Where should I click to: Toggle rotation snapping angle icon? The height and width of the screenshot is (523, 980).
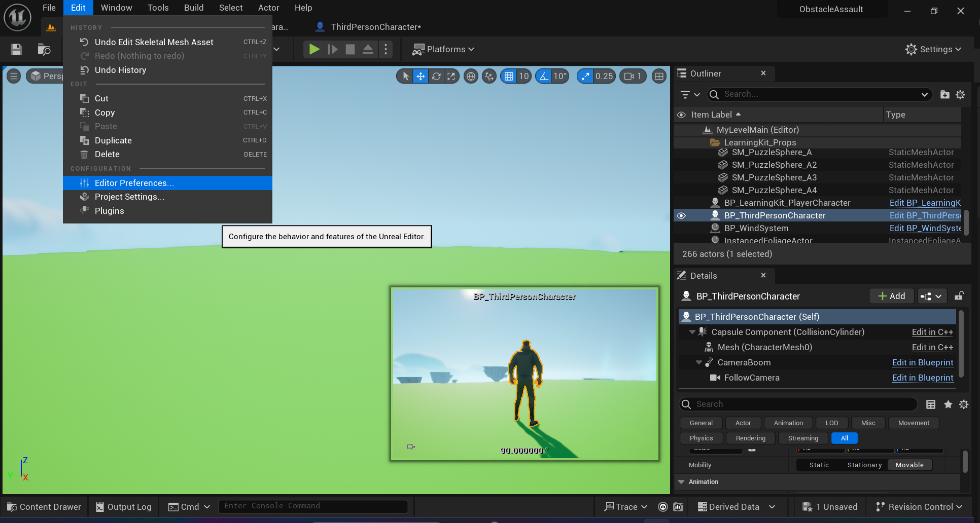click(x=544, y=76)
